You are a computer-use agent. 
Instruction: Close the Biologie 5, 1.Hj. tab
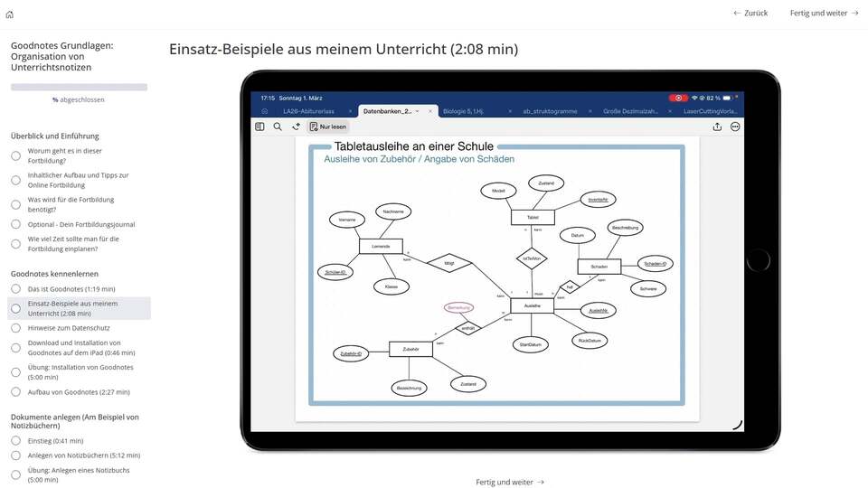(510, 111)
